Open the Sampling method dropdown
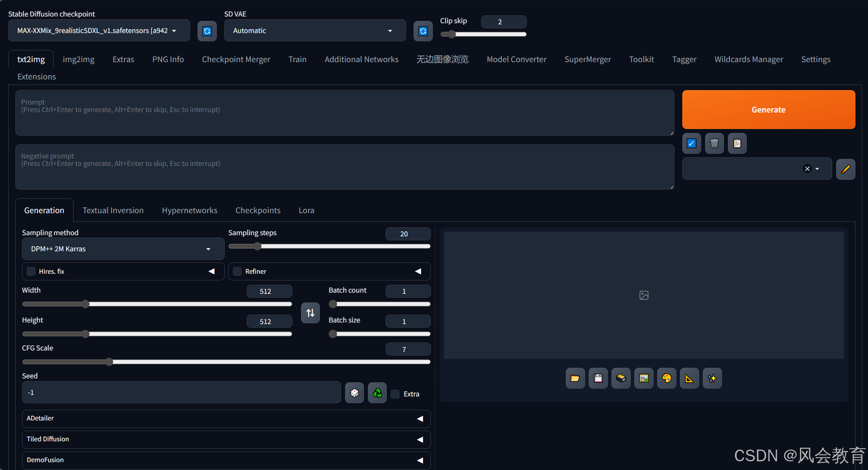 (123, 249)
